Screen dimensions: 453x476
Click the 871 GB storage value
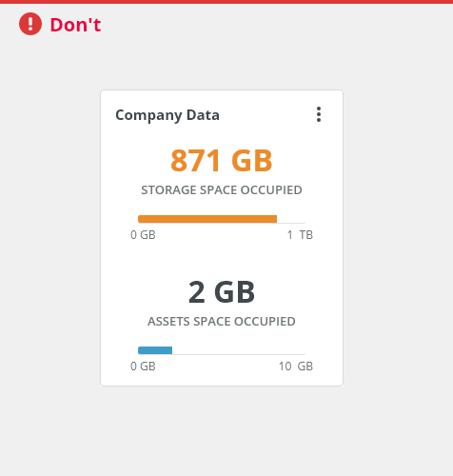point(222,161)
